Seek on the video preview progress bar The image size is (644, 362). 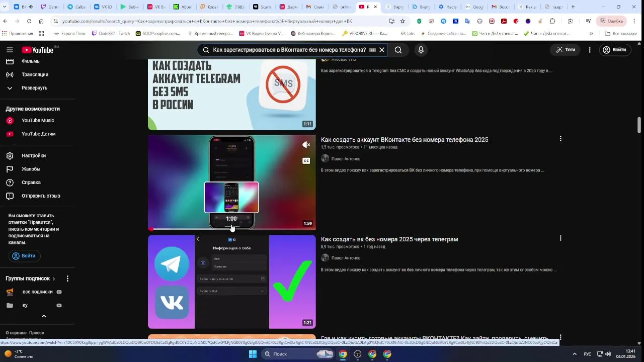pos(231,229)
